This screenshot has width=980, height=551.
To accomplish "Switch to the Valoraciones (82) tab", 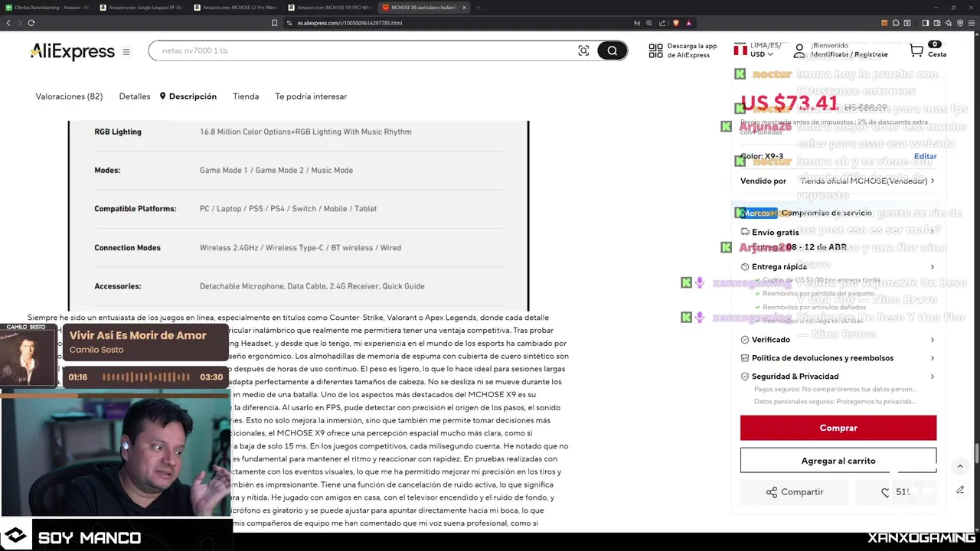I will 69,96.
